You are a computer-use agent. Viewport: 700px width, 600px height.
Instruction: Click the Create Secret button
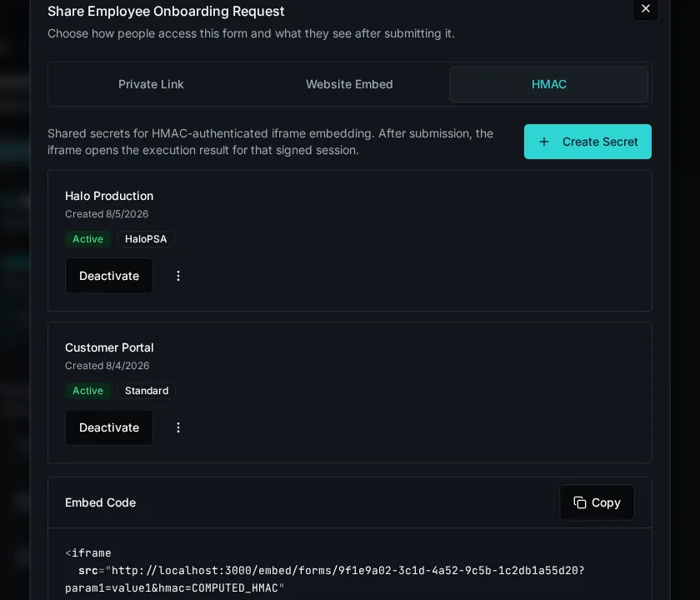pos(587,142)
